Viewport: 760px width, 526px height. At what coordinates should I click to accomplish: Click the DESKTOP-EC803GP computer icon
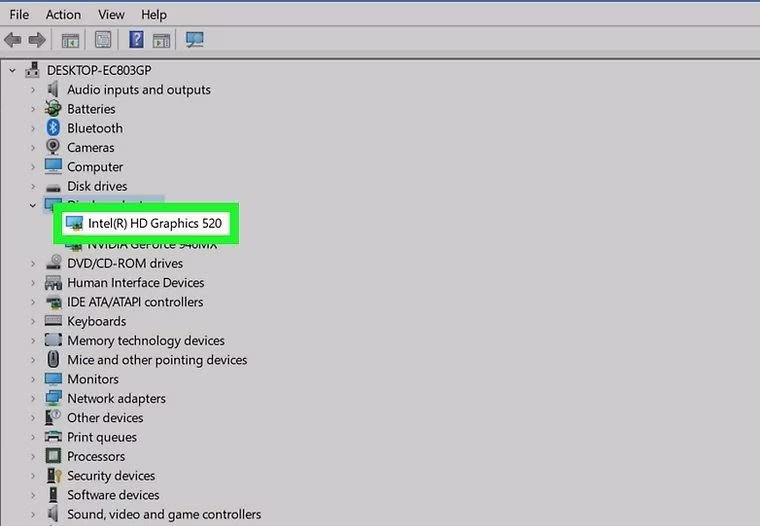32,70
